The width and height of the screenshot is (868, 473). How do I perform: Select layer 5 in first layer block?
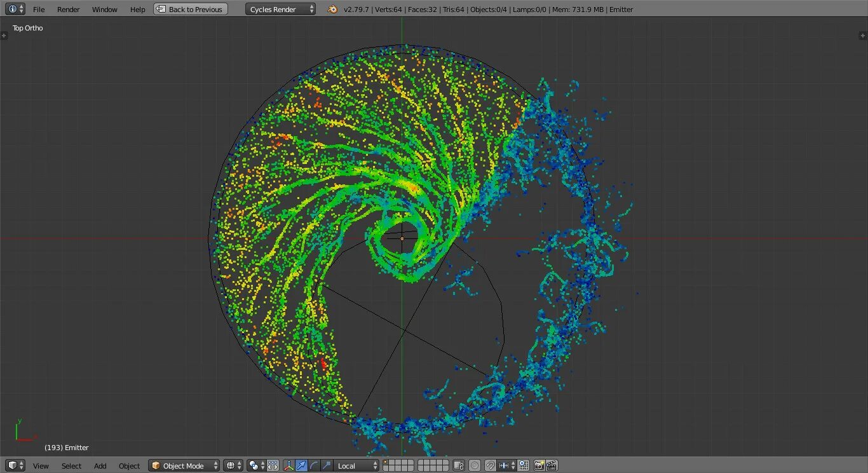click(x=410, y=462)
